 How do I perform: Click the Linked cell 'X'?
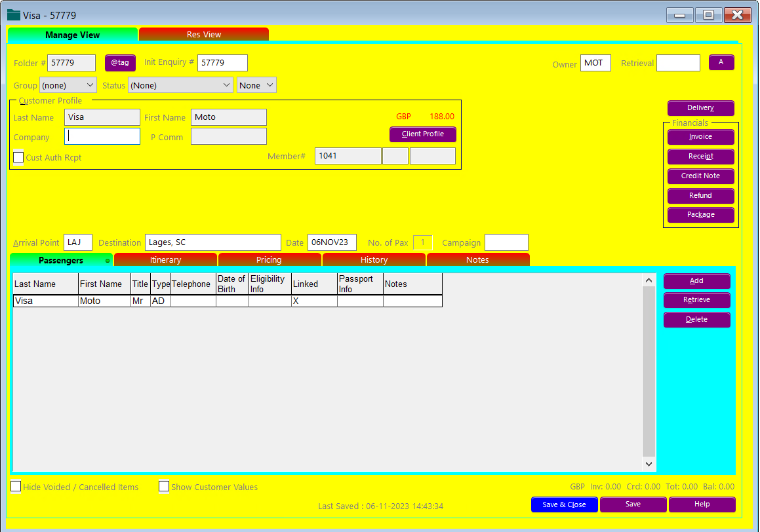pyautogui.click(x=314, y=301)
